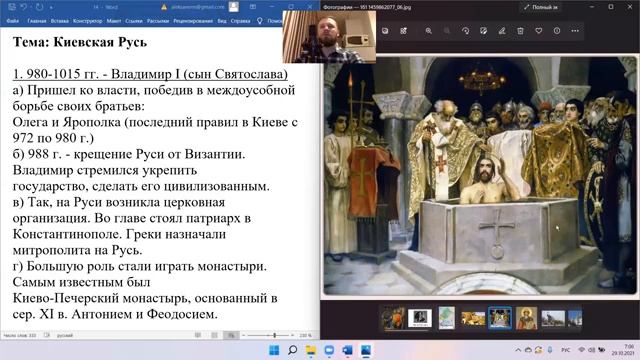The width and height of the screenshot is (640, 360).
Task: Open the Рассылки ribbon tab
Action: click(x=158, y=21)
